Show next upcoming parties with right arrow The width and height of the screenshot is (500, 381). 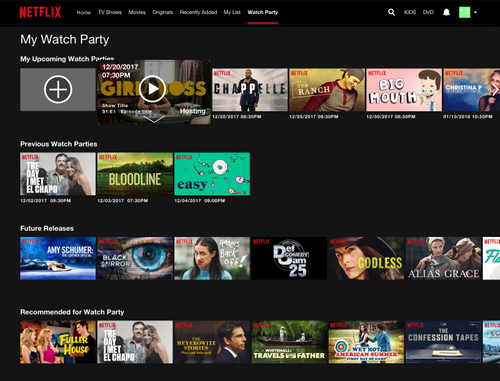[x=495, y=90]
